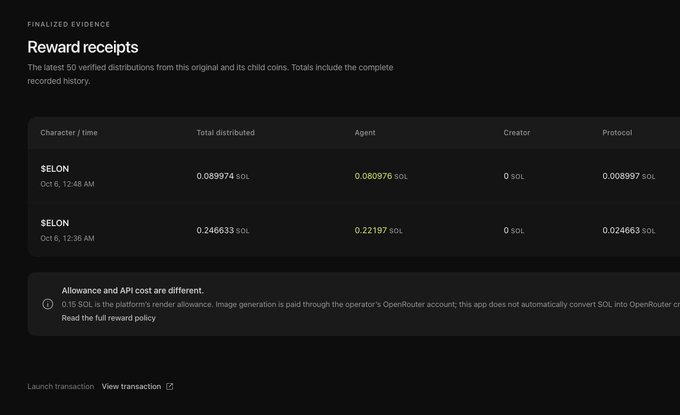Viewport: 680px width, 415px height.
Task: Click the 0.024663 SOL protocol amount
Action: 629,230
